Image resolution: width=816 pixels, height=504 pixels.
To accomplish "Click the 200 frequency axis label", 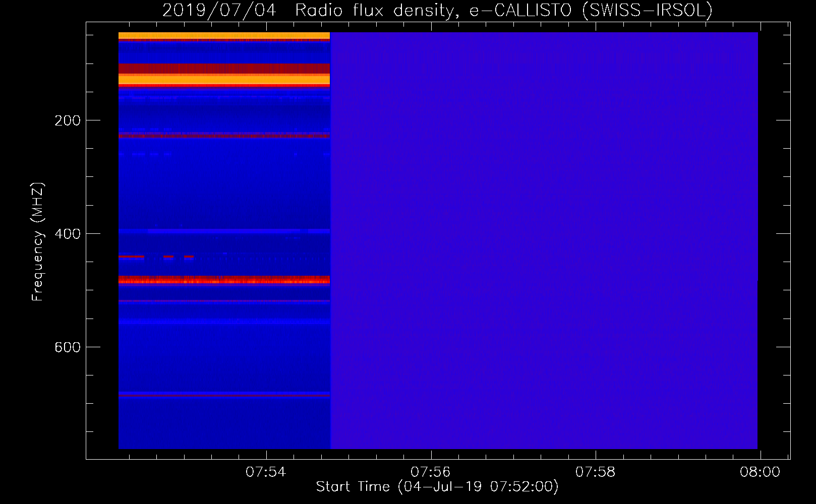I will 68,120.
